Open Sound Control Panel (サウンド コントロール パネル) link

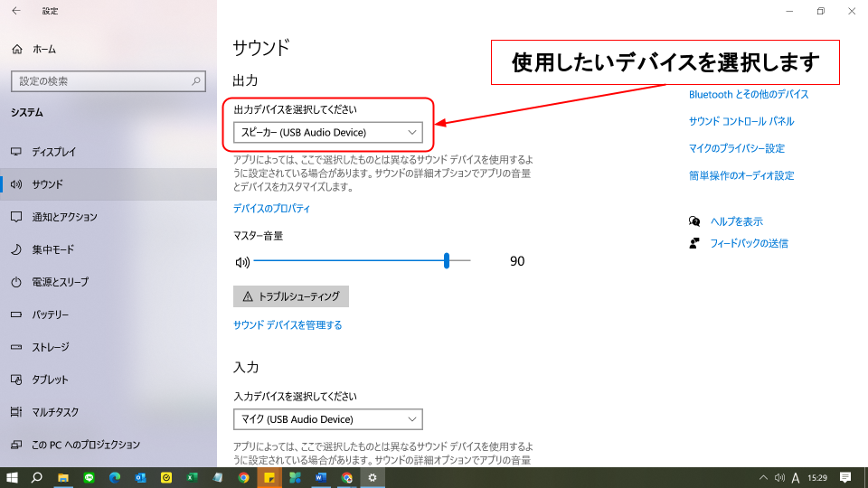pos(741,121)
